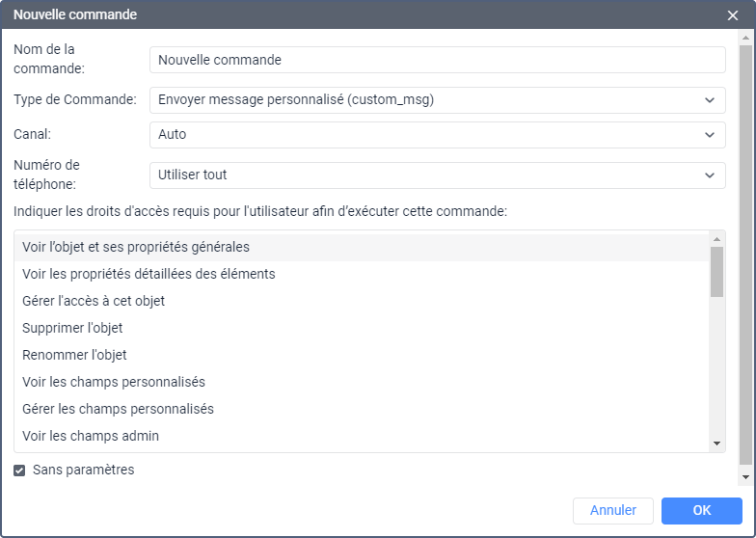Select "Voir les propriétés détaillées des éléments"
Screen dimensions: 756x538
click(148, 274)
